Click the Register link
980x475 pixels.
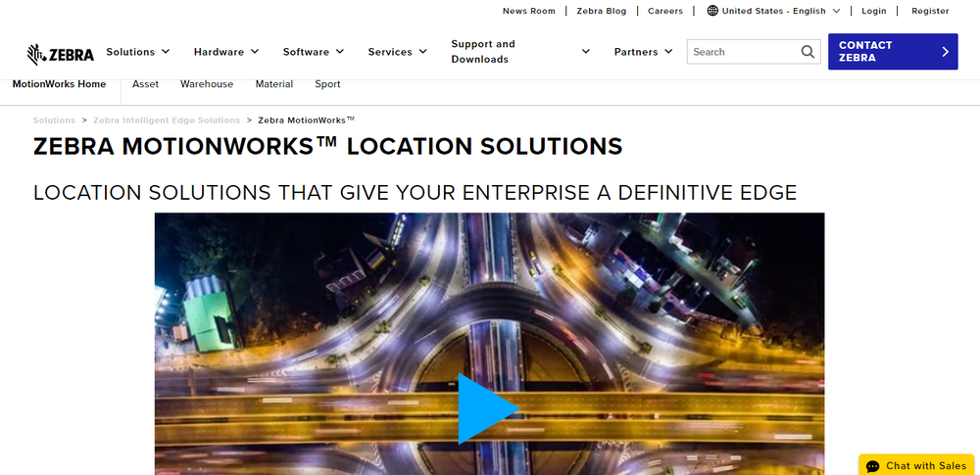930,11
